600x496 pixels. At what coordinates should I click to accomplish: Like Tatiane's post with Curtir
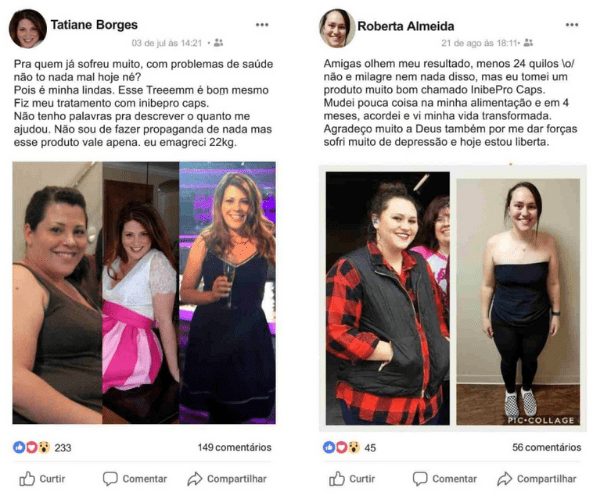pyautogui.click(x=42, y=479)
